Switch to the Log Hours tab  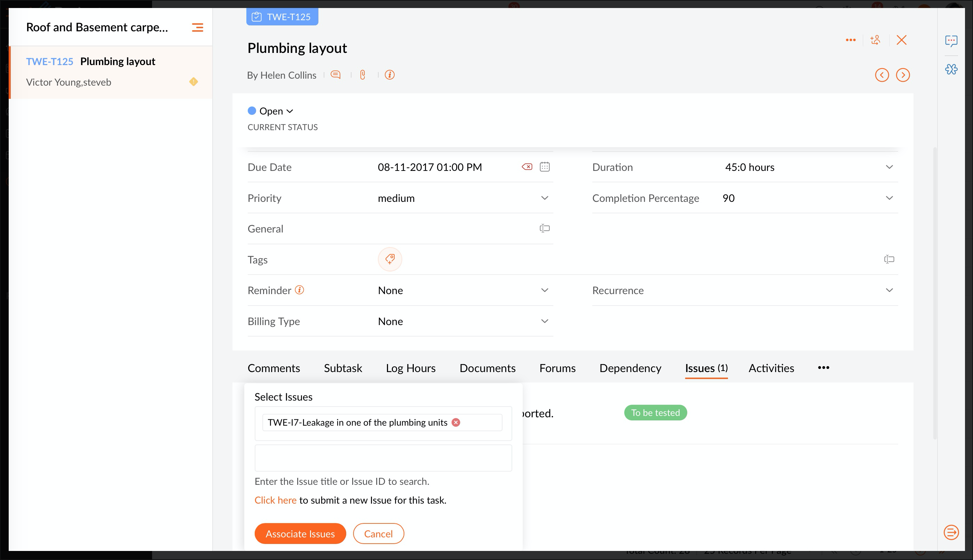coord(410,368)
